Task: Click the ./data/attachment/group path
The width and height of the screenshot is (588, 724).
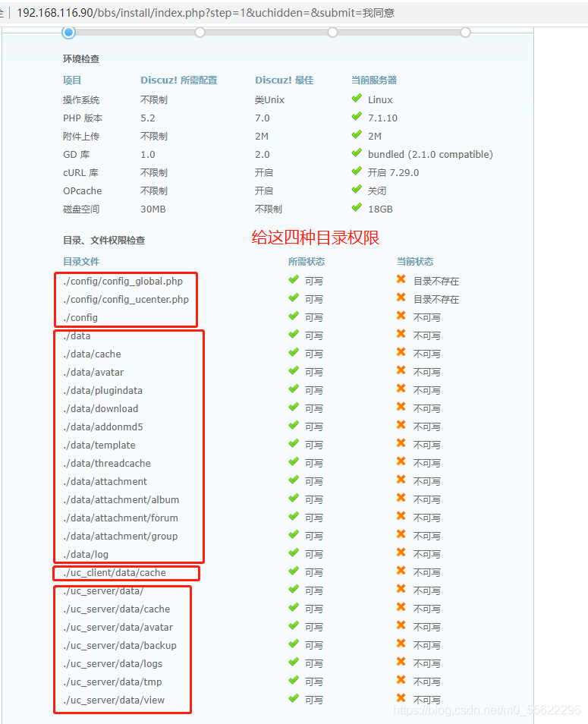Action: click(x=121, y=536)
